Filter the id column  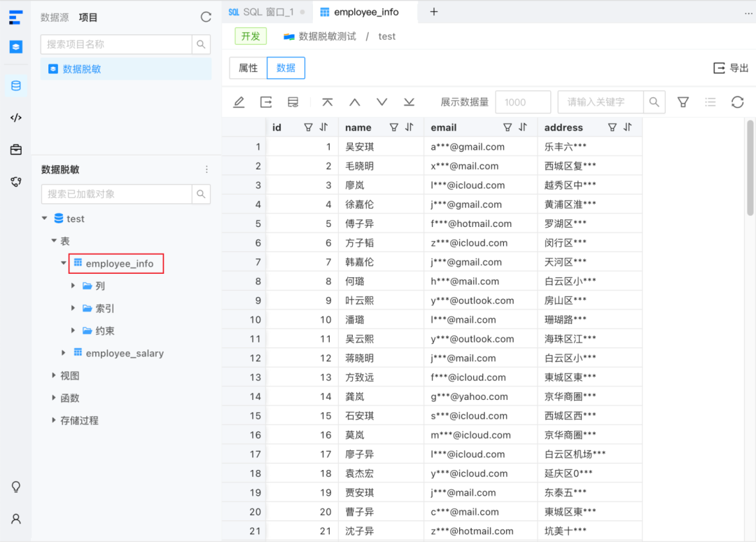(308, 127)
